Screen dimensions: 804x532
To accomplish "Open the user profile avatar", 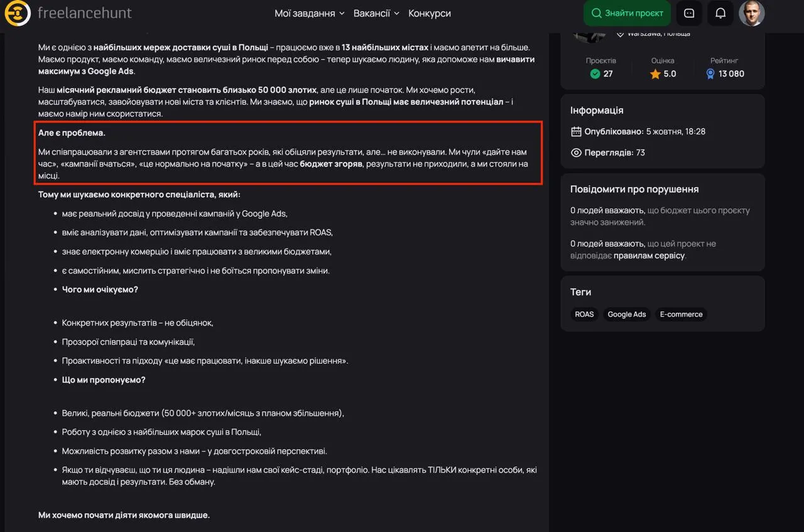I will [x=751, y=13].
